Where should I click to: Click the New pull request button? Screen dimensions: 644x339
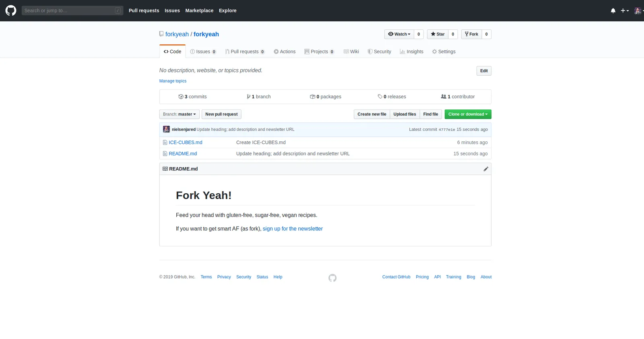click(221, 114)
